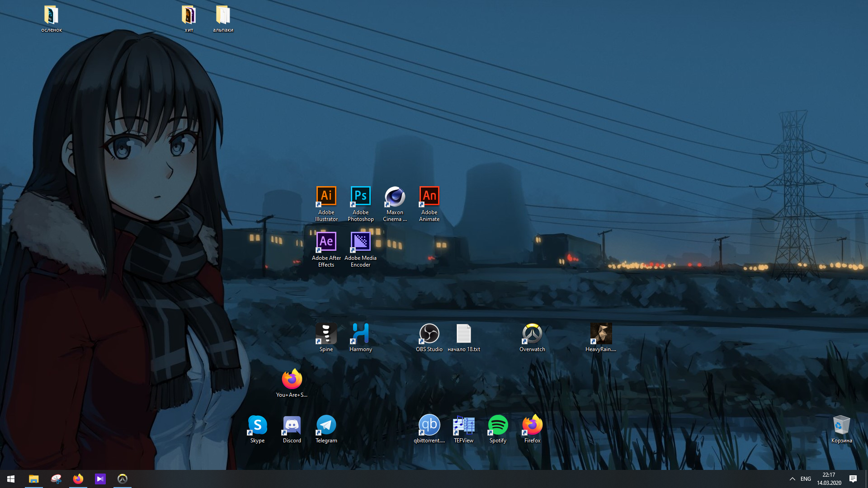The height and width of the screenshot is (488, 868).
Task: Select the хит folder
Action: [x=189, y=19]
